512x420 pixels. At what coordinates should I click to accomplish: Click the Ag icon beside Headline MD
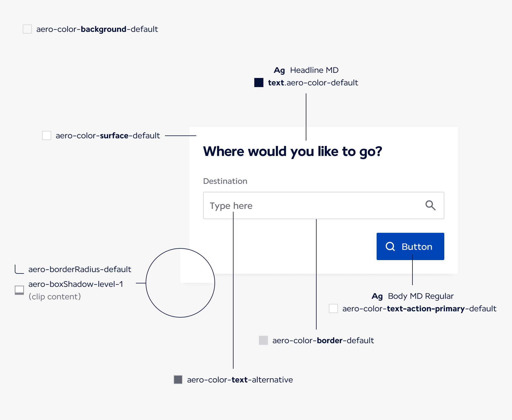tap(279, 70)
